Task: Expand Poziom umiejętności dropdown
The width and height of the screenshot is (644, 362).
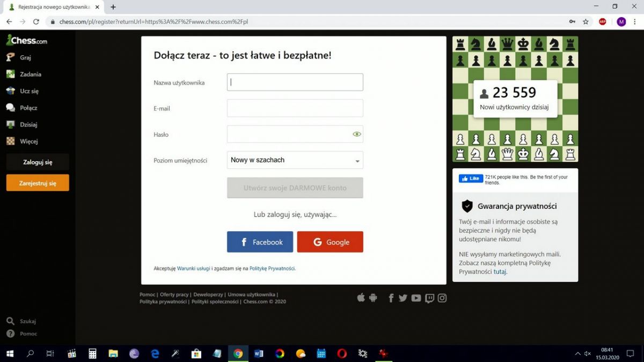Action: (295, 160)
